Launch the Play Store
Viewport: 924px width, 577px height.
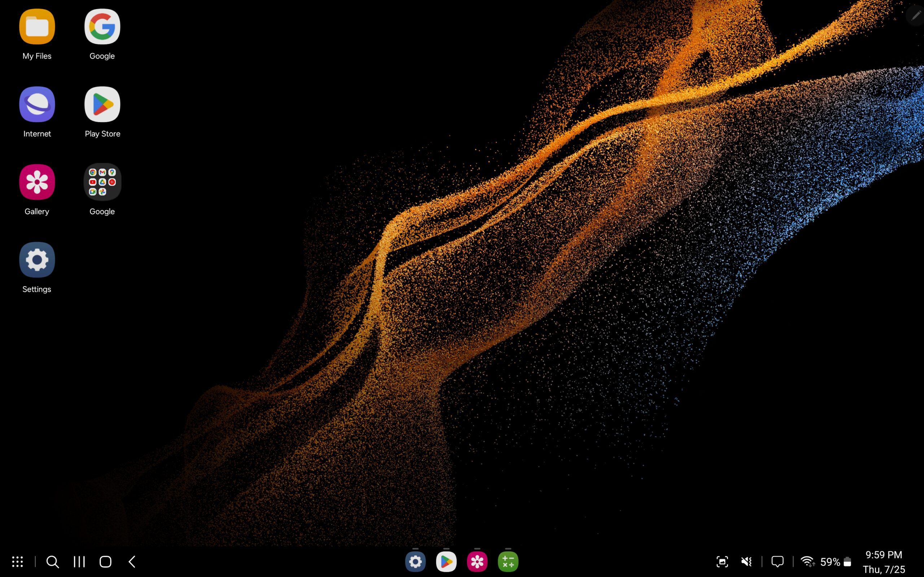point(102,104)
